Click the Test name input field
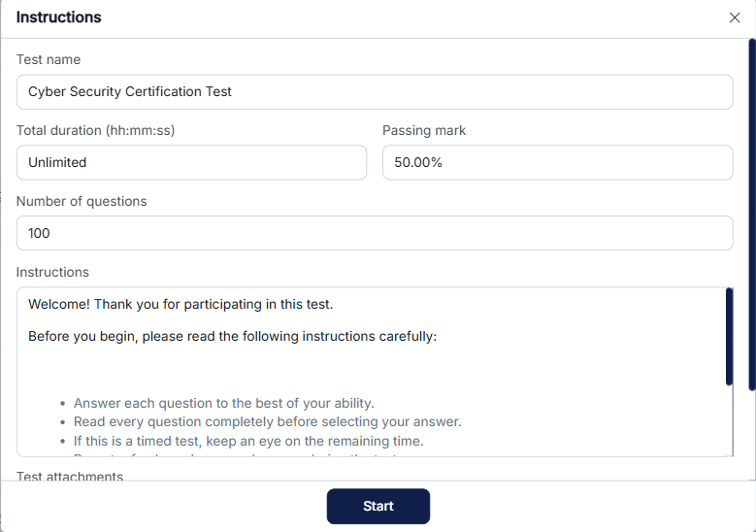This screenshot has width=756, height=532. click(375, 91)
